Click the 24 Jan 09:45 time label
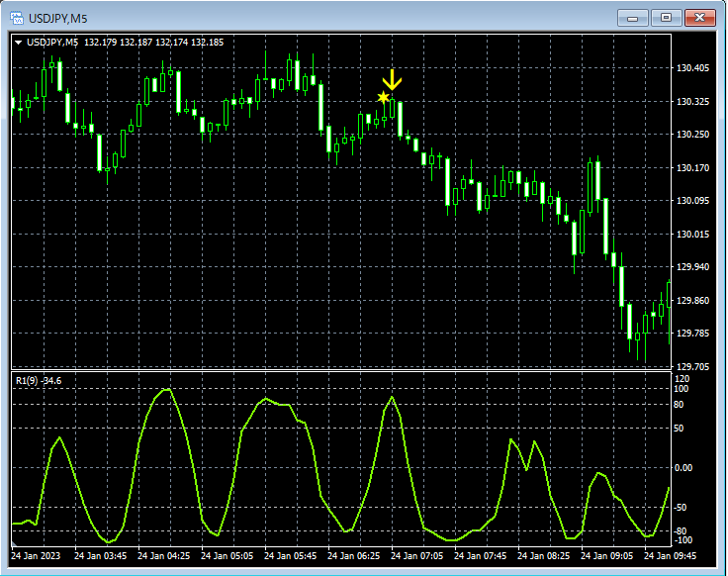The image size is (728, 576). click(x=670, y=556)
